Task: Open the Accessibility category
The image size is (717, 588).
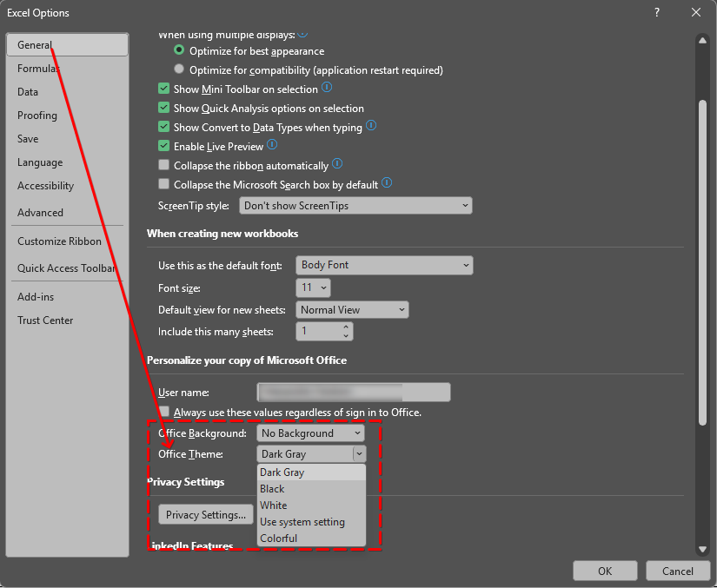Action: pos(67,186)
